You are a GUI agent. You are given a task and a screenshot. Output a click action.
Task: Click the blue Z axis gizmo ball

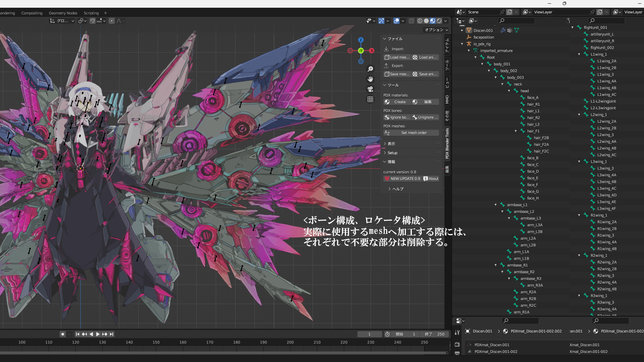[361, 40]
